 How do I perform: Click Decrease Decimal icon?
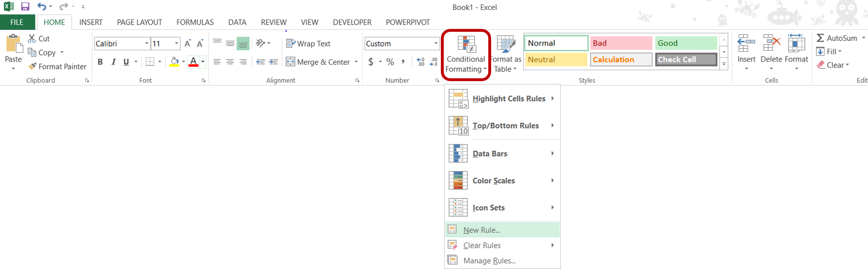click(433, 62)
